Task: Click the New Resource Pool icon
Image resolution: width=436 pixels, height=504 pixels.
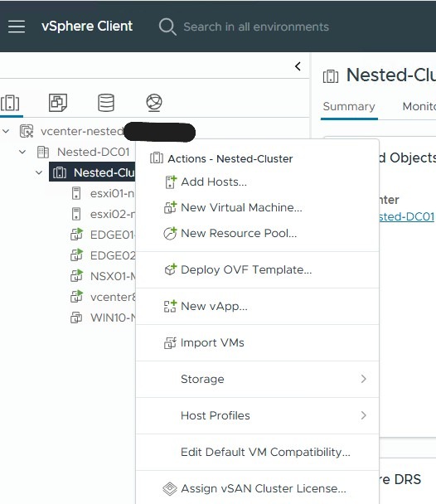Action: [170, 234]
